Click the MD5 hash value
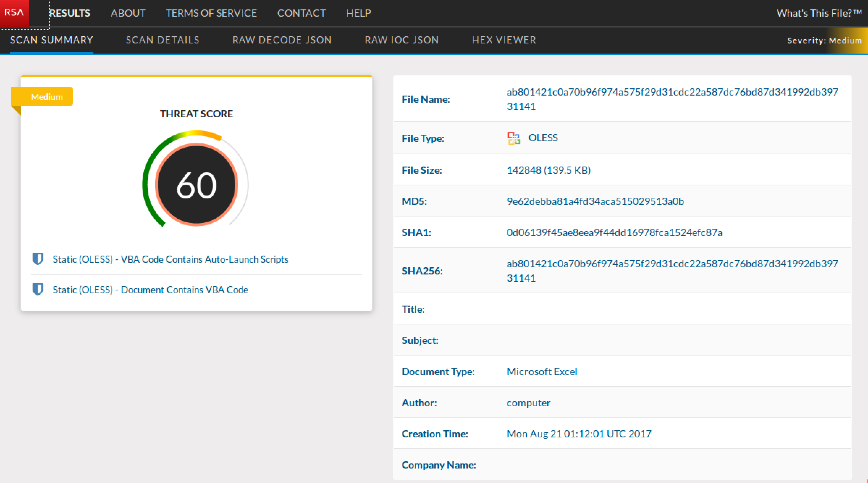The width and height of the screenshot is (868, 483). pos(595,201)
